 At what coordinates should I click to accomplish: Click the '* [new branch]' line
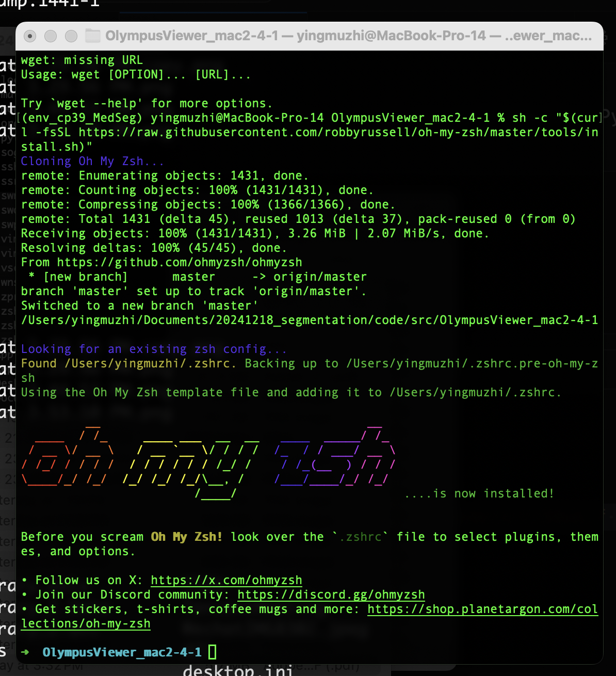click(x=198, y=277)
